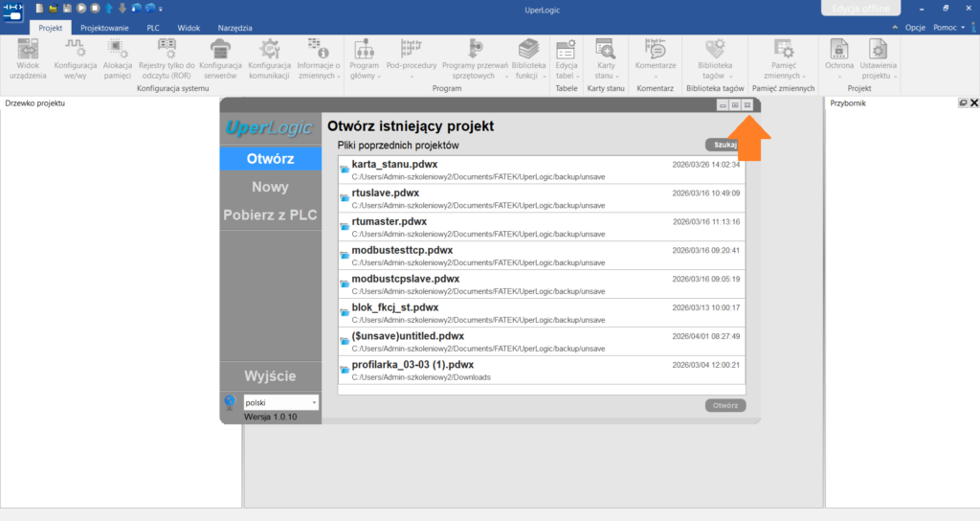Expand Pod-procedury dropdown
This screenshot has width=980, height=521.
tap(412, 77)
